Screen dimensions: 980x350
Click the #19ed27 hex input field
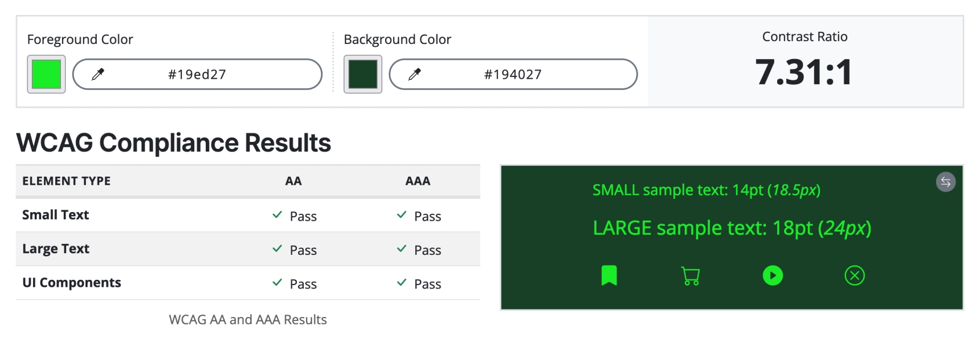tap(197, 74)
